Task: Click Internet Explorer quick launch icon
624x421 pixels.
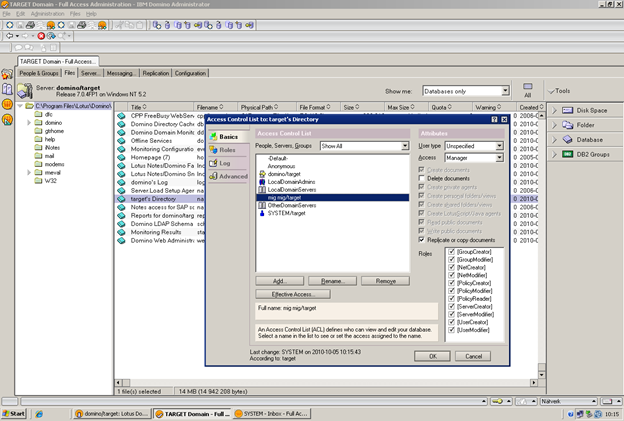Action: point(39,414)
